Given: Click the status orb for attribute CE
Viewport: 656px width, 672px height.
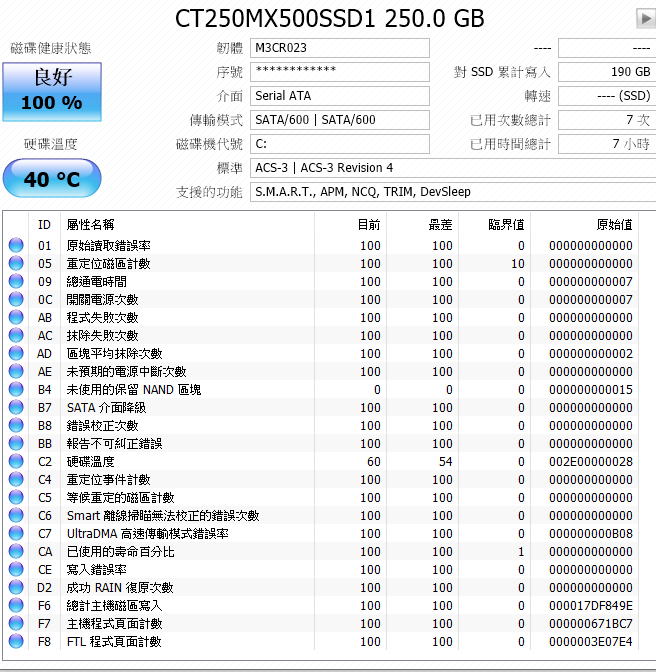Looking at the screenshot, I should (x=16, y=569).
